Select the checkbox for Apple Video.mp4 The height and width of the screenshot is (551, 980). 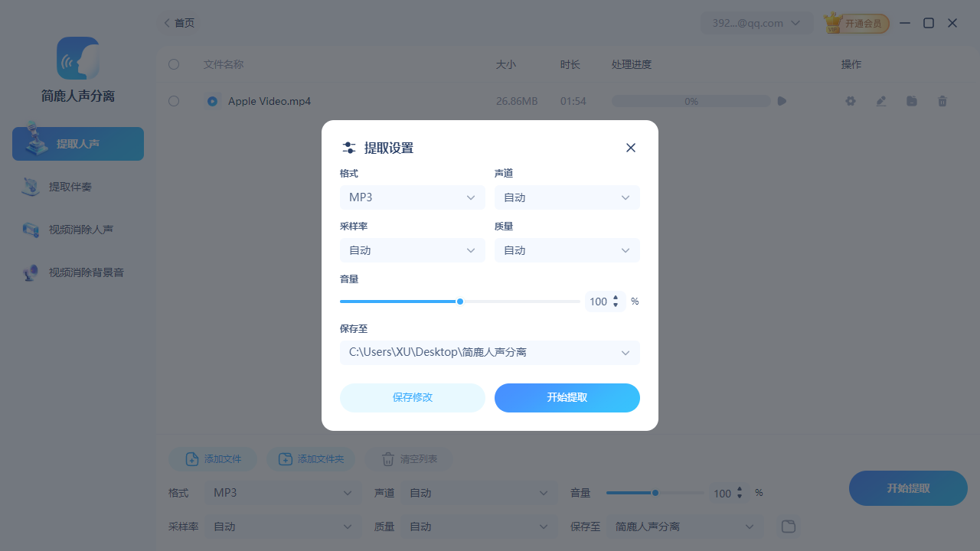click(x=174, y=101)
